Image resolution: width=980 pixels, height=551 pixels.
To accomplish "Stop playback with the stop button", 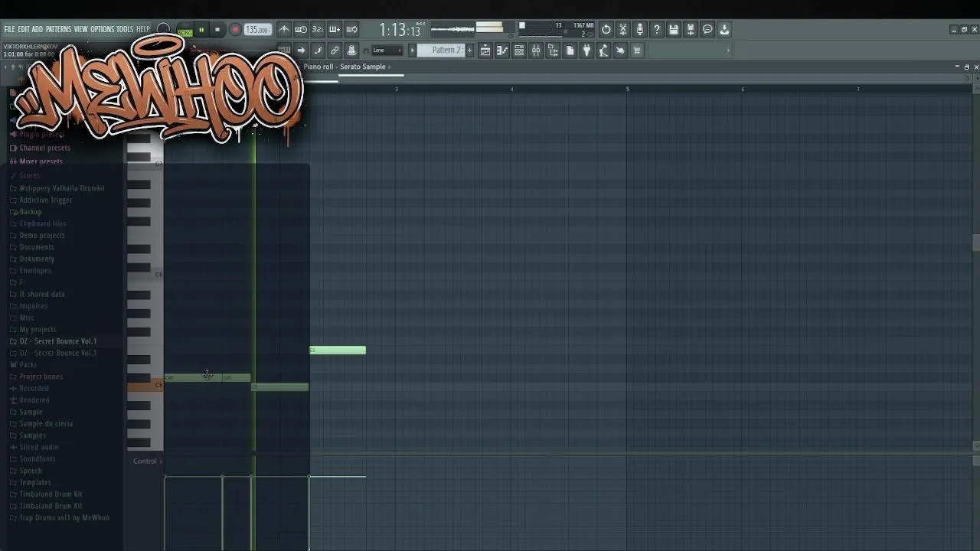I will [217, 31].
